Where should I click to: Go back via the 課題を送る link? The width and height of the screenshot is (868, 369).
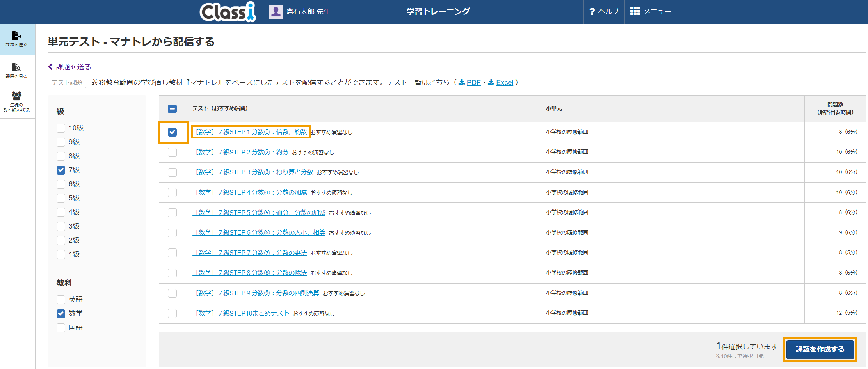(74, 67)
